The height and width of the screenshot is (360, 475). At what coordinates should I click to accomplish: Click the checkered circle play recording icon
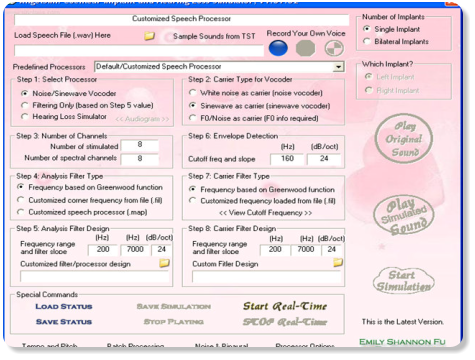334,48
